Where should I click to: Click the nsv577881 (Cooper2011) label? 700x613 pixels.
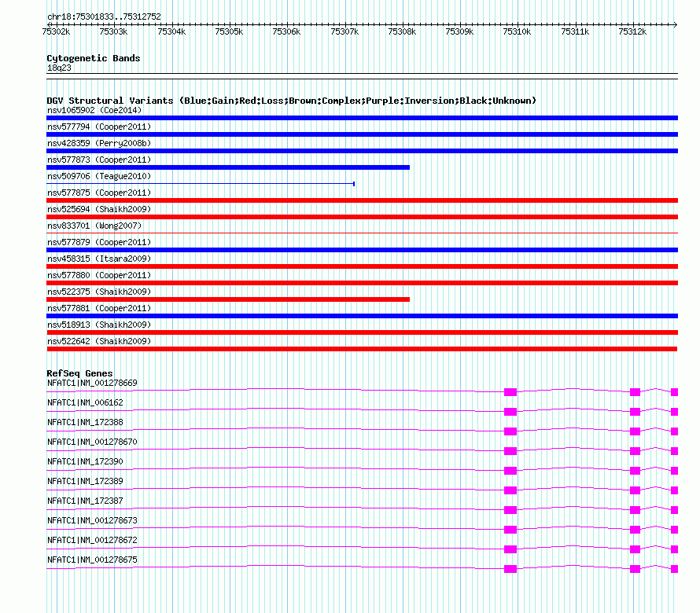point(99,308)
